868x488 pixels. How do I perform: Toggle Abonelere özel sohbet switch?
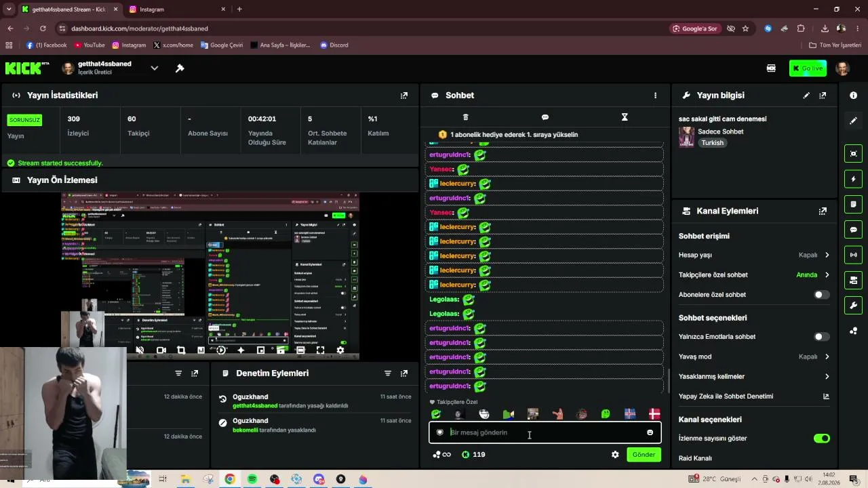tap(821, 295)
